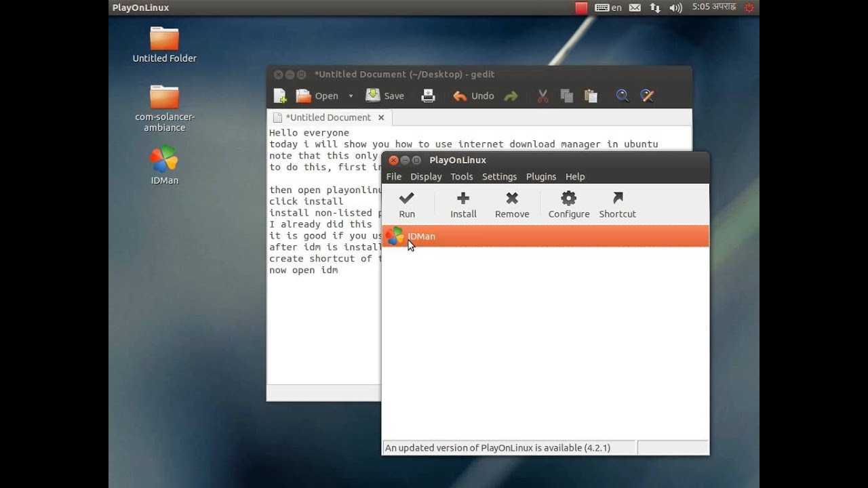This screenshot has height=488, width=868.
Task: Open the keyboard layout 'en' indicator
Action: (x=608, y=7)
